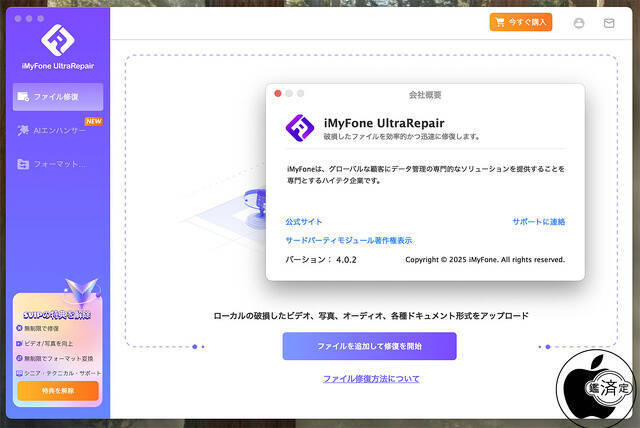Image resolution: width=640 pixels, height=428 pixels.
Task: Open サードパーティモジュール著作権表示 link
Action: pyautogui.click(x=348, y=241)
